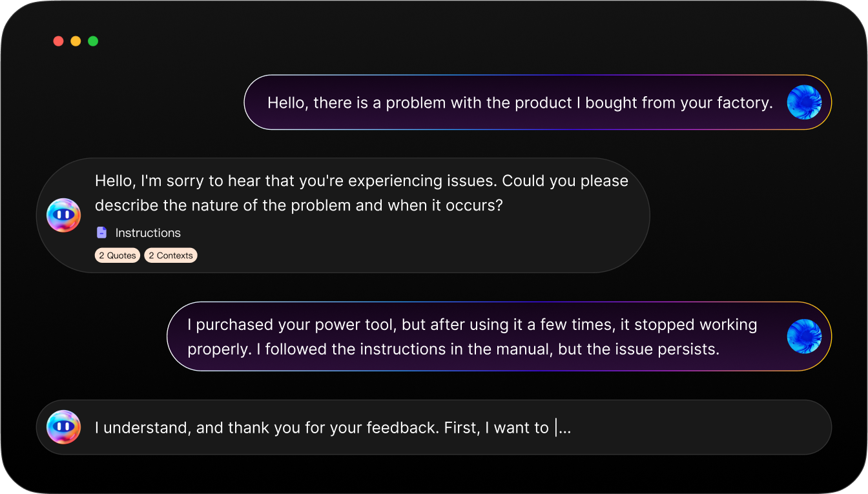This screenshot has height=494, width=868.
Task: Select the "Hello, there is a problem" message
Action: tap(520, 103)
